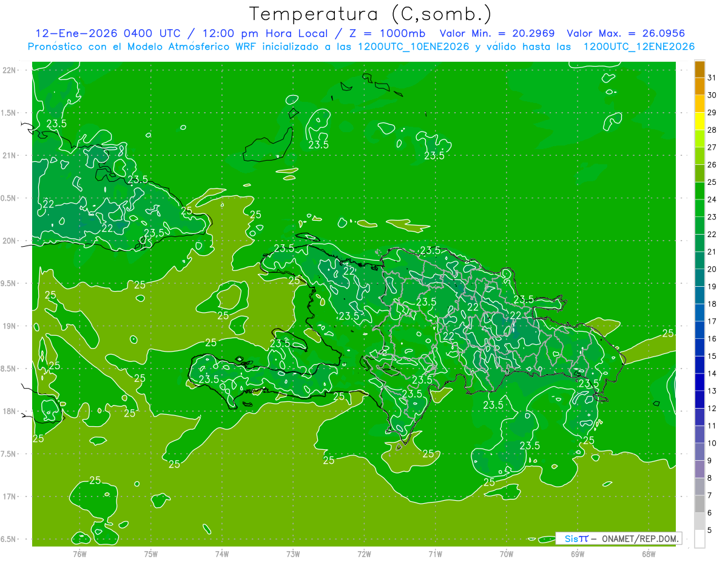The height and width of the screenshot is (562, 728).
Task: Click the colorbar label '31'
Action: [712, 78]
